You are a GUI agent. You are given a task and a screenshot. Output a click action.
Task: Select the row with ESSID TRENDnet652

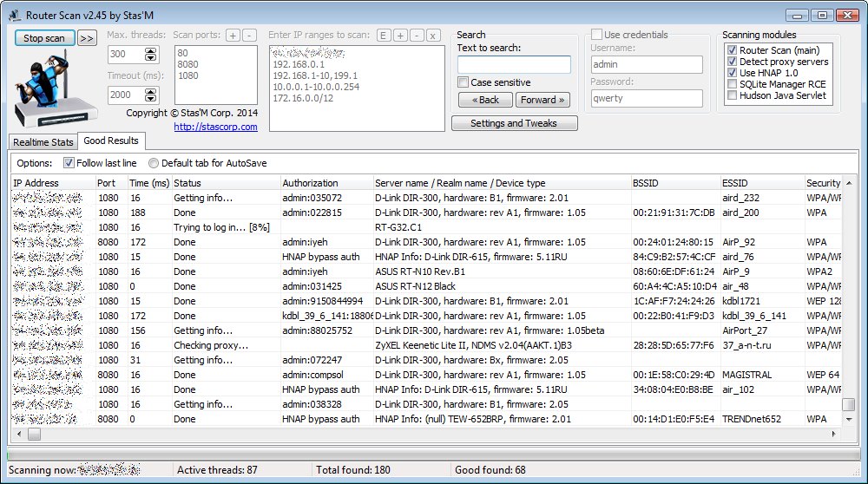pyautogui.click(x=426, y=419)
